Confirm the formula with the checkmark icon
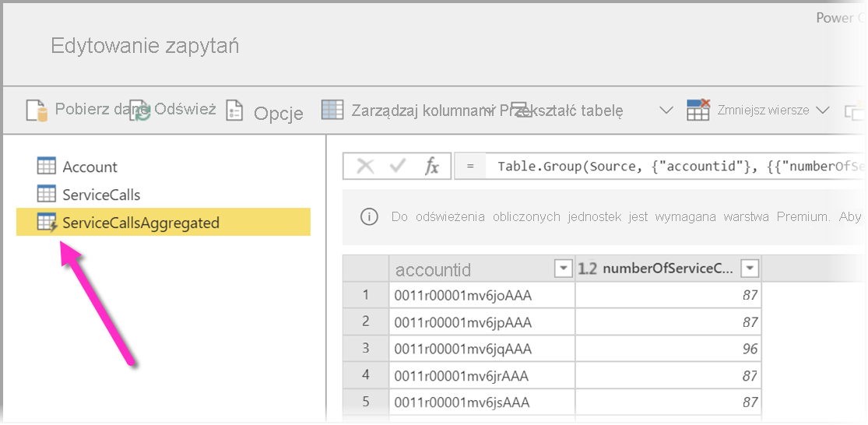This screenshot has width=868, height=425. (398, 166)
